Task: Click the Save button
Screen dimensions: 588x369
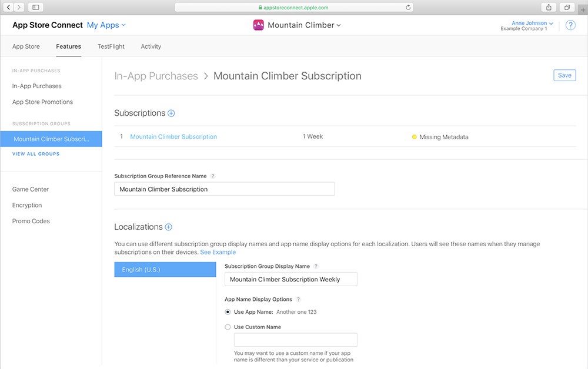Action: (564, 75)
